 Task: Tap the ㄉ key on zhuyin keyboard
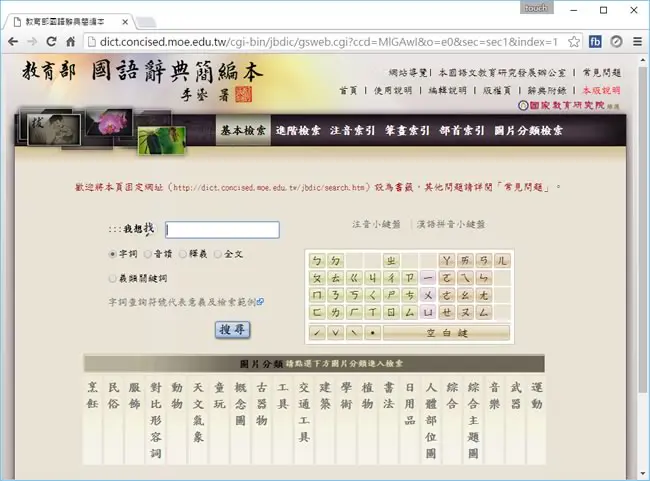coord(335,260)
